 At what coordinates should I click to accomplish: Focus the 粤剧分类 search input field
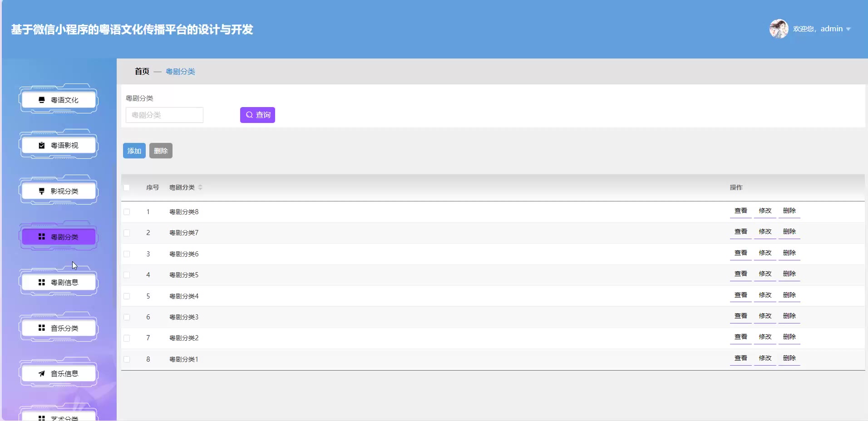point(164,115)
